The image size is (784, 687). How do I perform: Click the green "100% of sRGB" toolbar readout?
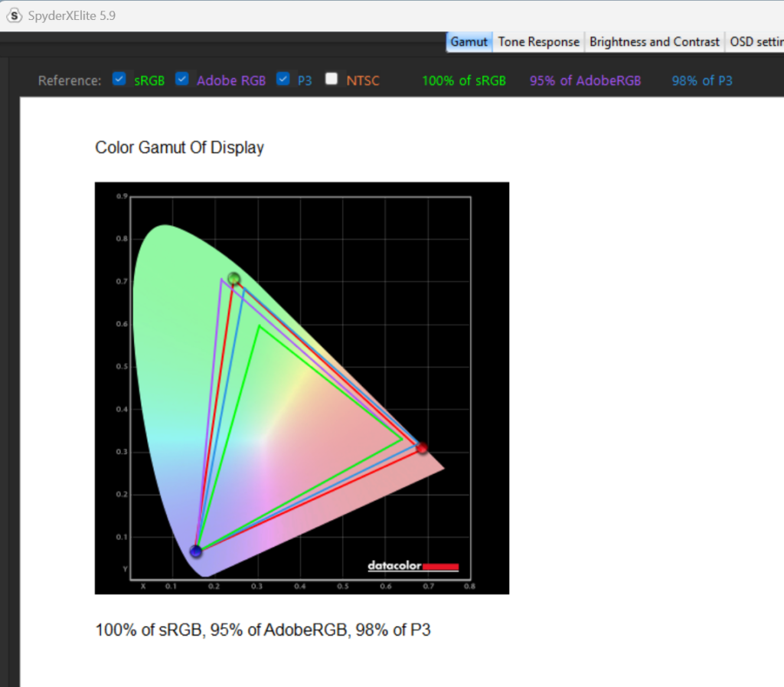[x=464, y=80]
